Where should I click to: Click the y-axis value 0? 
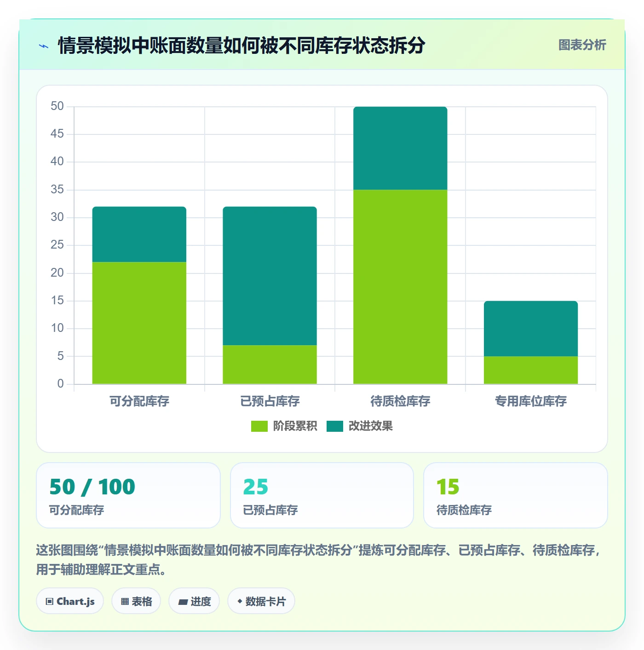[60, 384]
